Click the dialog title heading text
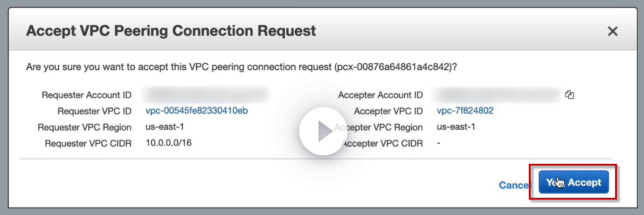This screenshot has width=644, height=215. point(171,31)
